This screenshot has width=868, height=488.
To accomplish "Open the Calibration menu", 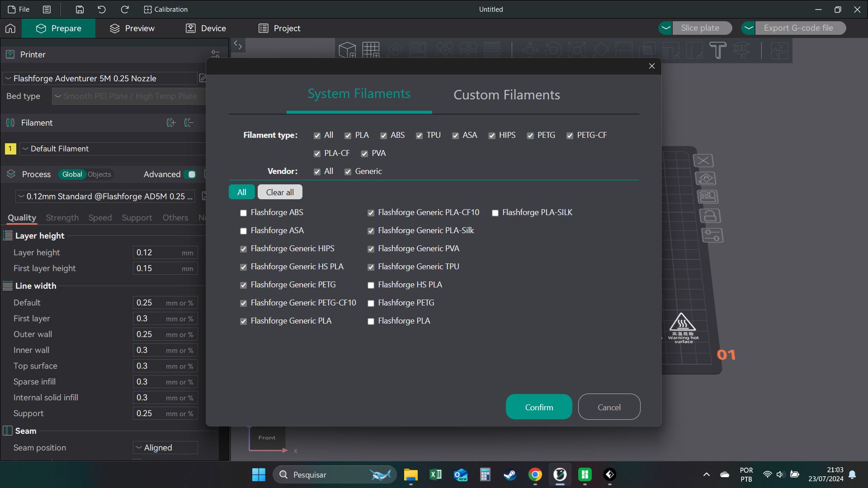I will pyautogui.click(x=165, y=9).
